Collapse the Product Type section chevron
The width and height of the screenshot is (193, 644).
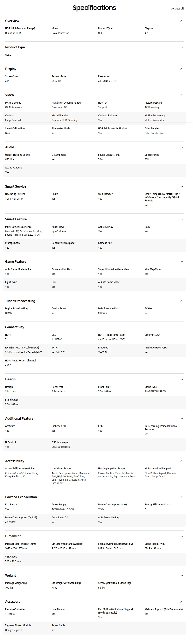[182, 47]
